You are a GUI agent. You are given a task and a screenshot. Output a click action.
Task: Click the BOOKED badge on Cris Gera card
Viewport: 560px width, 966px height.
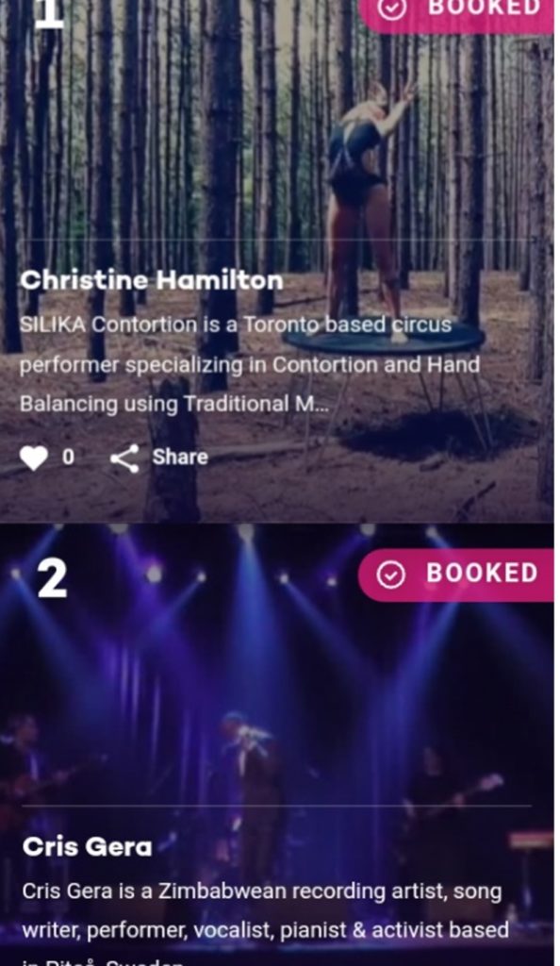(456, 575)
